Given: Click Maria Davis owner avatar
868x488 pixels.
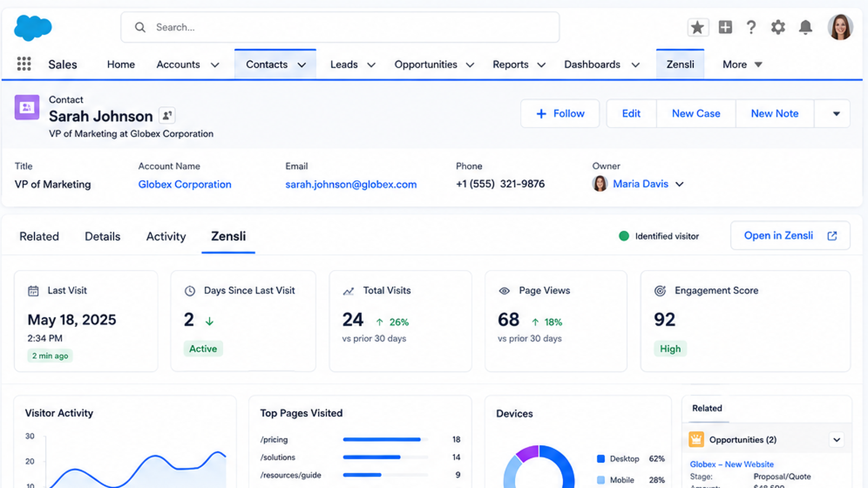Looking at the screenshot, I should (x=599, y=184).
